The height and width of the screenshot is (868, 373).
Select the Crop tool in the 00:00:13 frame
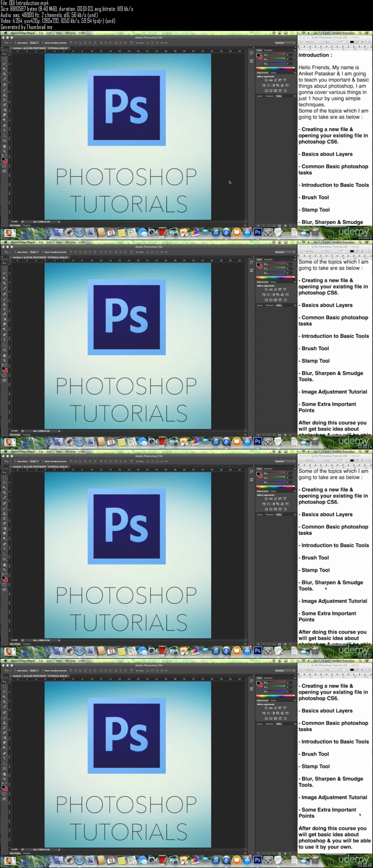[4, 74]
